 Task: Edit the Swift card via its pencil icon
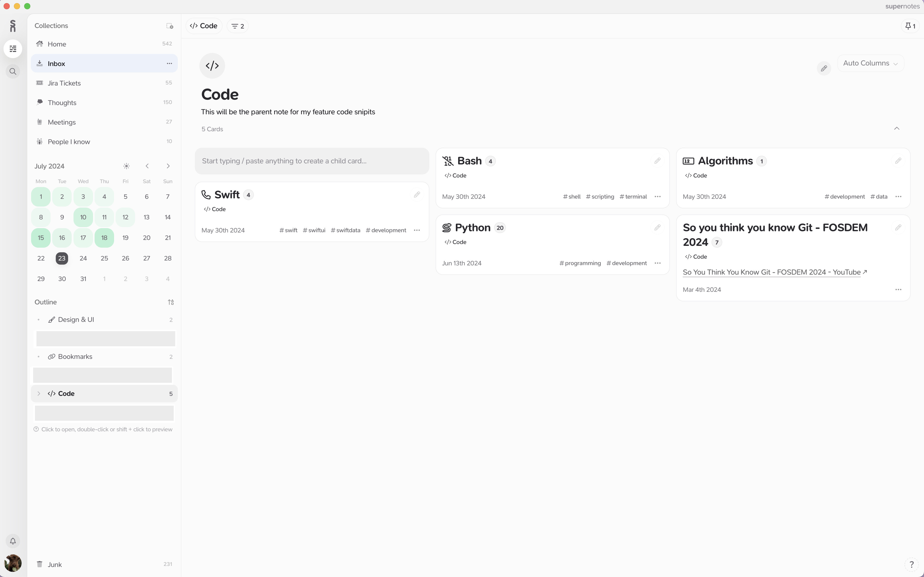[x=417, y=194]
